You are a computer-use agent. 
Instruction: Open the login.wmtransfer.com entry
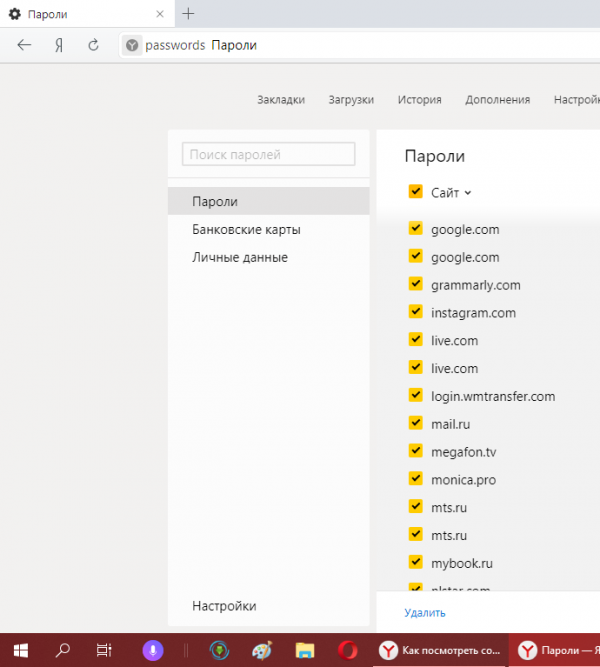pyautogui.click(x=493, y=396)
